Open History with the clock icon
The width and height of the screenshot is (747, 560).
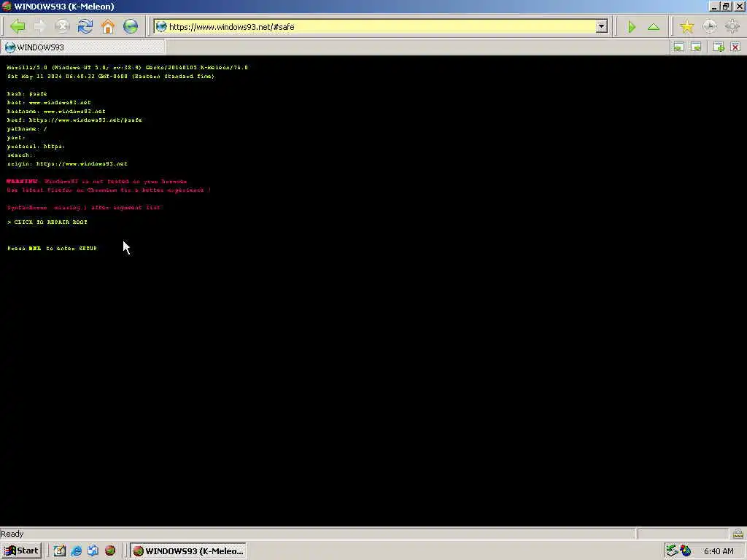coord(709,27)
